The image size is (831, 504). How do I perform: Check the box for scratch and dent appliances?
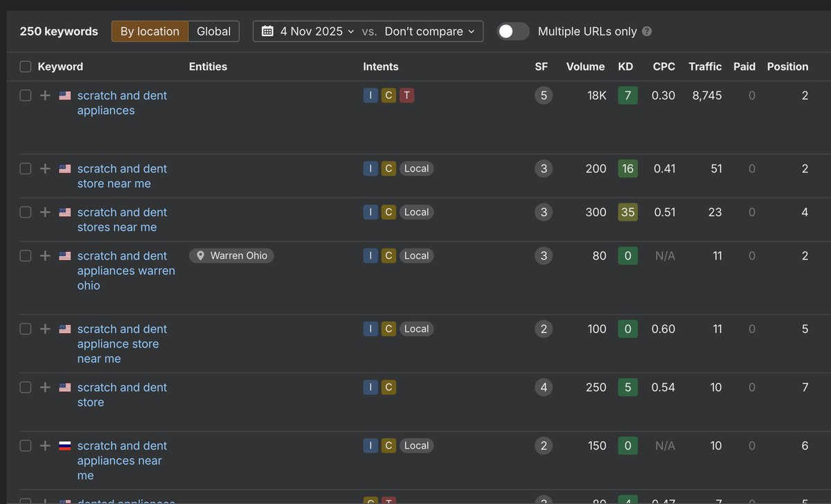(x=26, y=96)
